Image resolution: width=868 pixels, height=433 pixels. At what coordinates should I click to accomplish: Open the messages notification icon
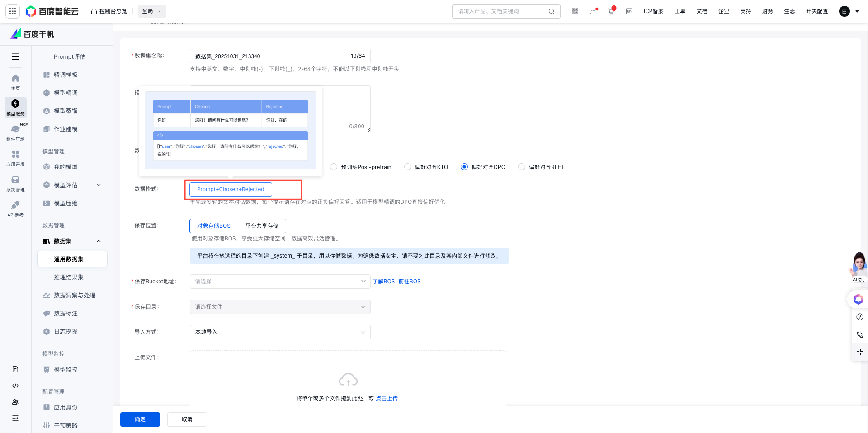click(593, 11)
